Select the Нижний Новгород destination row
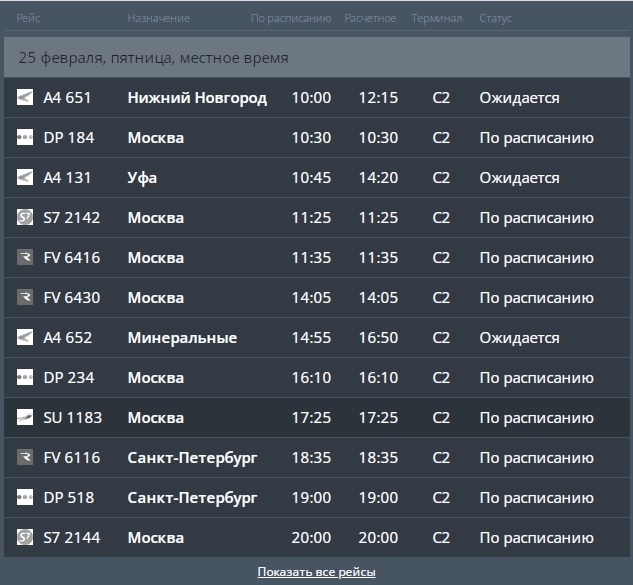This screenshot has height=585, width=633. click(197, 98)
